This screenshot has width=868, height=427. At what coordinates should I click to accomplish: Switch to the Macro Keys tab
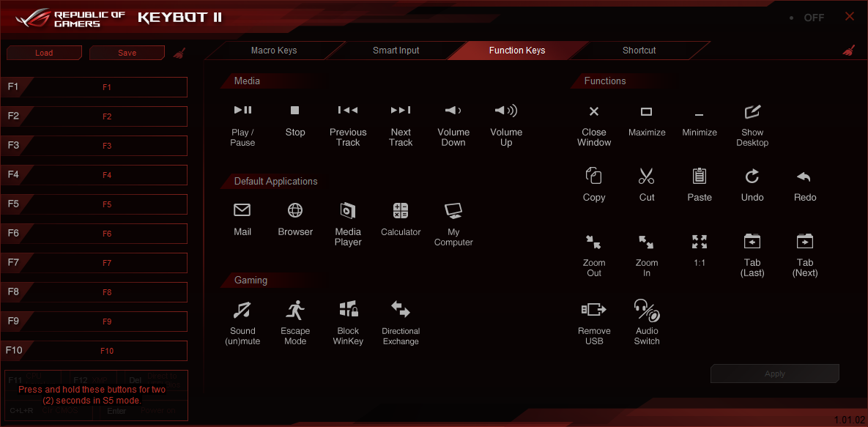click(274, 51)
